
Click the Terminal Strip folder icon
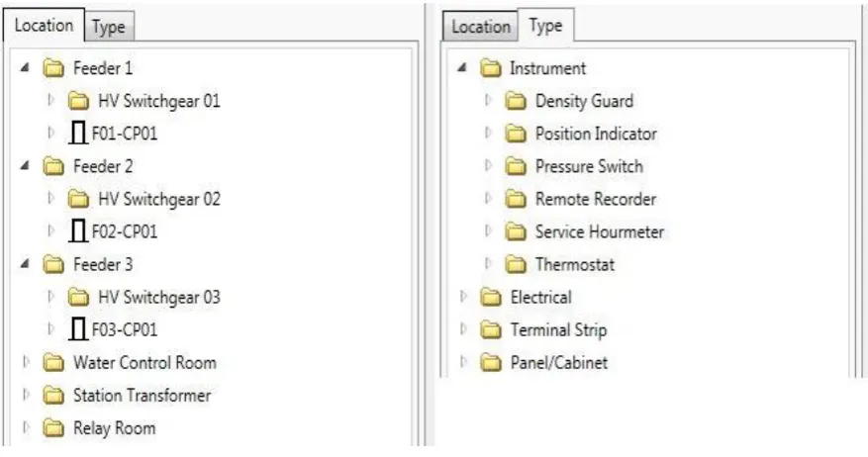(x=491, y=329)
